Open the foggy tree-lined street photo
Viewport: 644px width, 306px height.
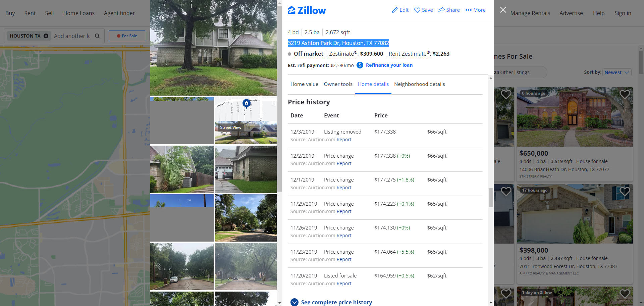pyautogui.click(x=246, y=266)
